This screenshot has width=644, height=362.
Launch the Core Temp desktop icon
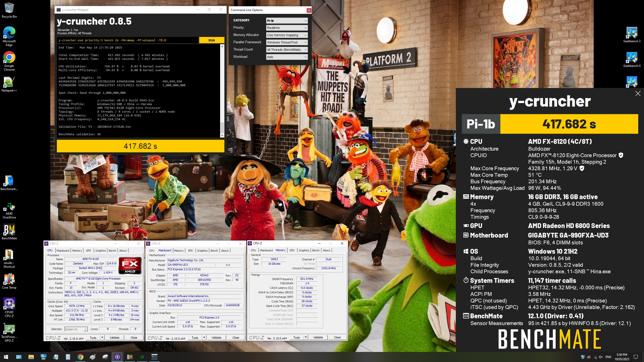(x=9, y=281)
